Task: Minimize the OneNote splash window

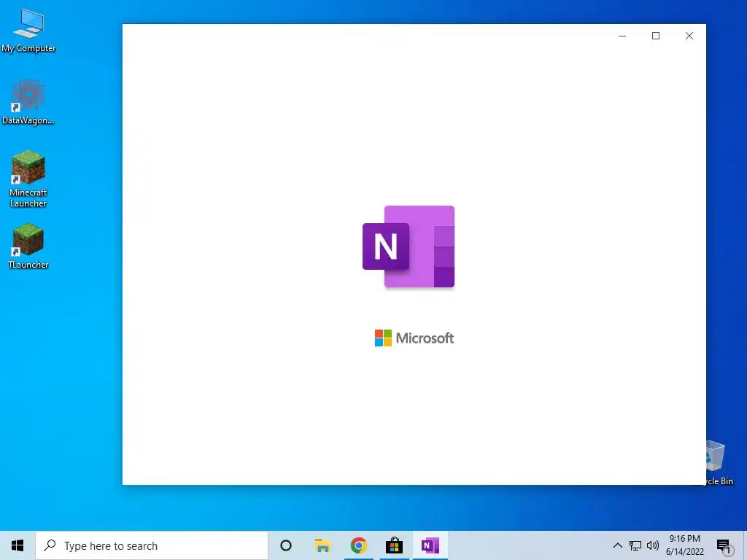Action: click(622, 36)
